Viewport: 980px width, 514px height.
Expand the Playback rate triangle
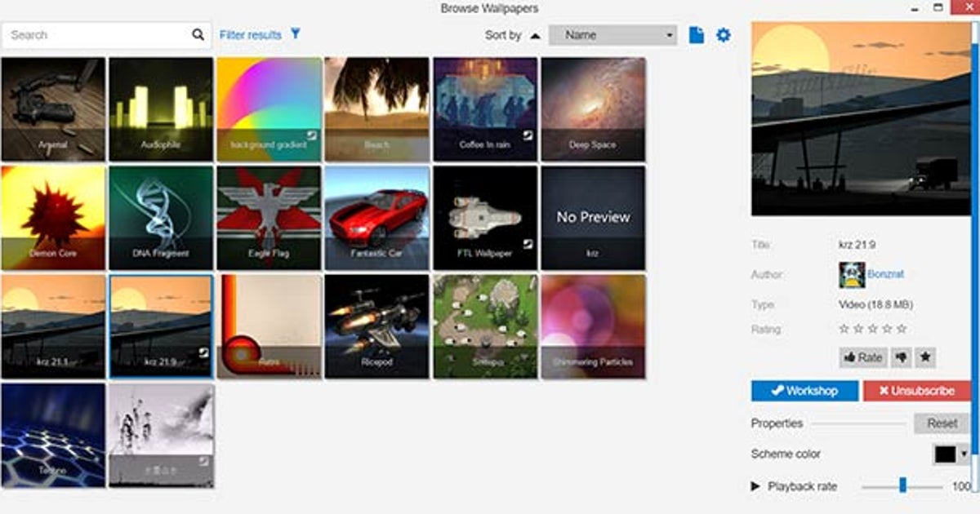[755, 486]
